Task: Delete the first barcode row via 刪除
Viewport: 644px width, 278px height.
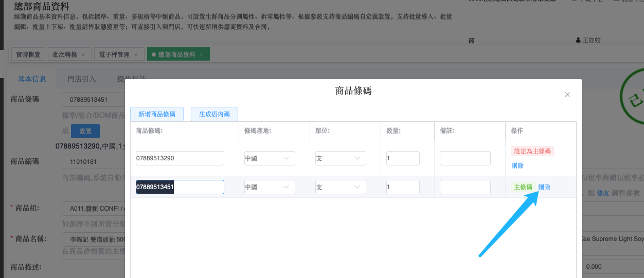Action: (x=517, y=165)
